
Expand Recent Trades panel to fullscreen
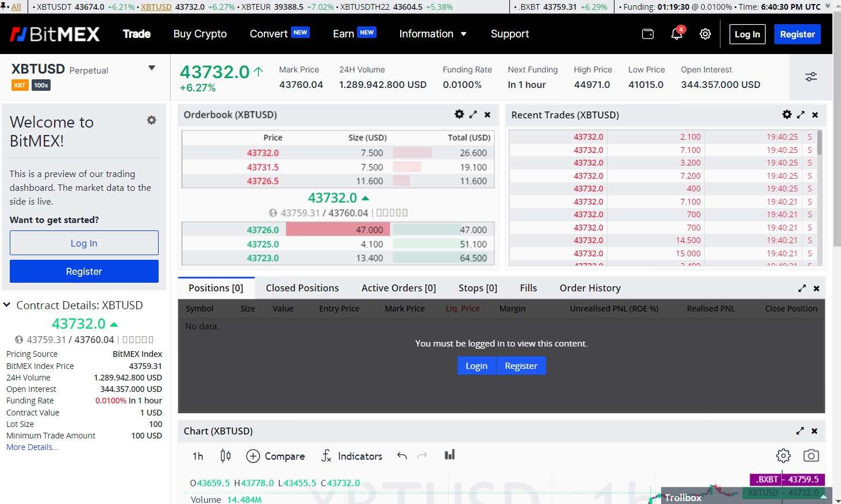(801, 115)
